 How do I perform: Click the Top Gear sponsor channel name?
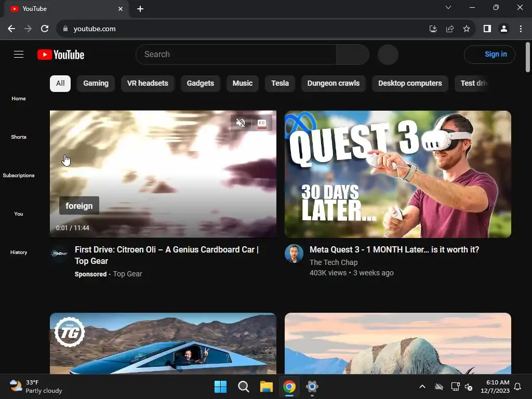(x=128, y=274)
